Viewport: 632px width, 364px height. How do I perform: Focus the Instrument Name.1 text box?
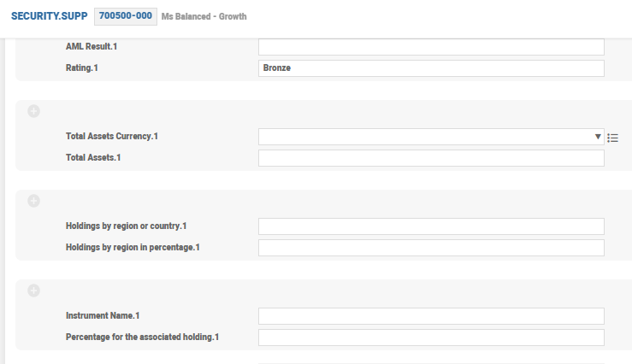[431, 316]
